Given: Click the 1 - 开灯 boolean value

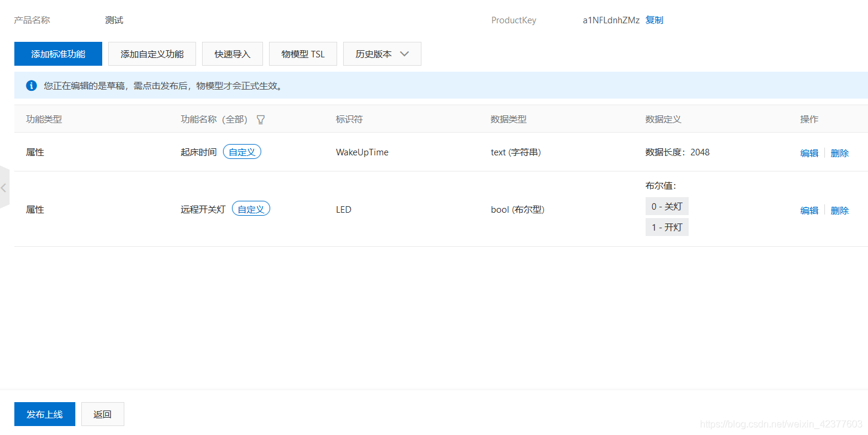Looking at the screenshot, I should pyautogui.click(x=667, y=227).
